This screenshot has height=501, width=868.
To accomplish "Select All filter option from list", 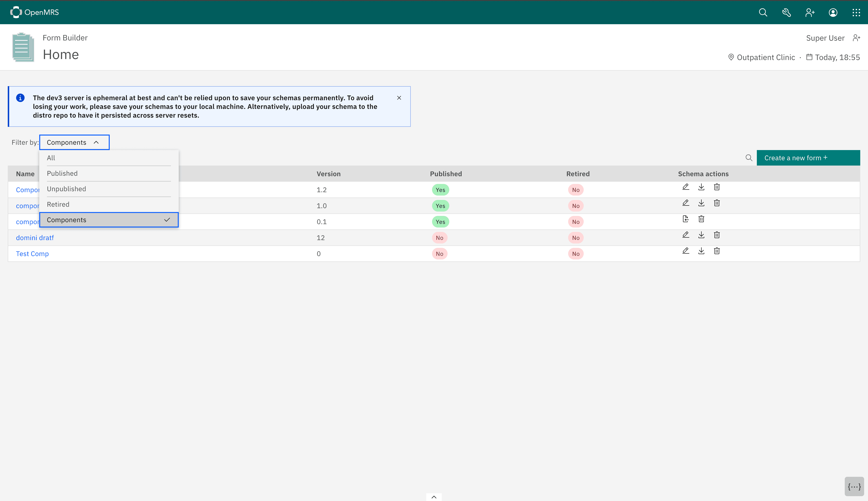I will (109, 158).
